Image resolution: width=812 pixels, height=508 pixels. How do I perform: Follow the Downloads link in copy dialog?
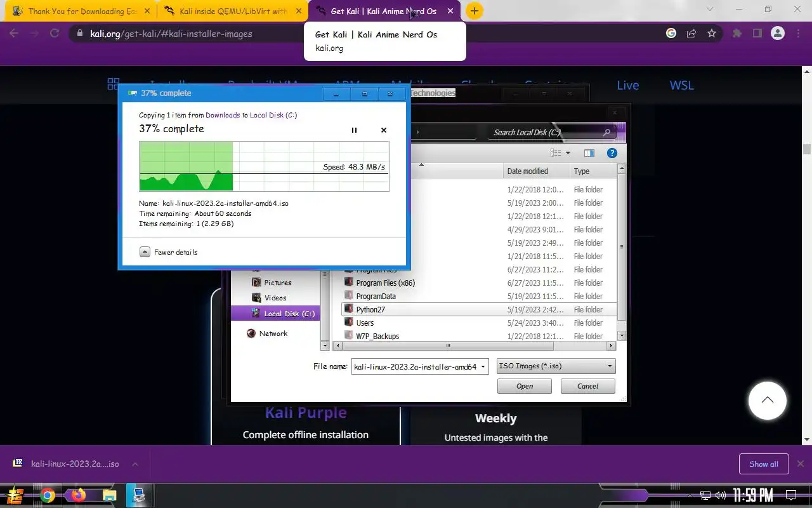pos(223,115)
